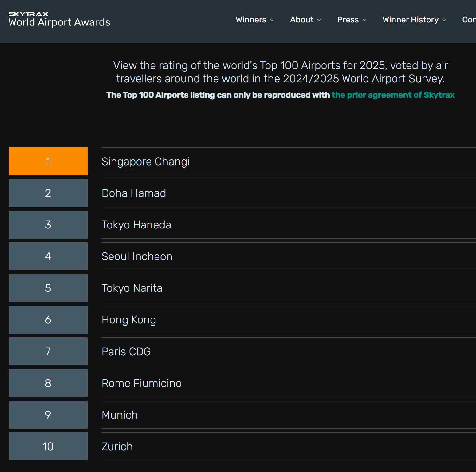The image size is (476, 472).
Task: Expand the Winner History menu
Action: pyautogui.click(x=414, y=20)
